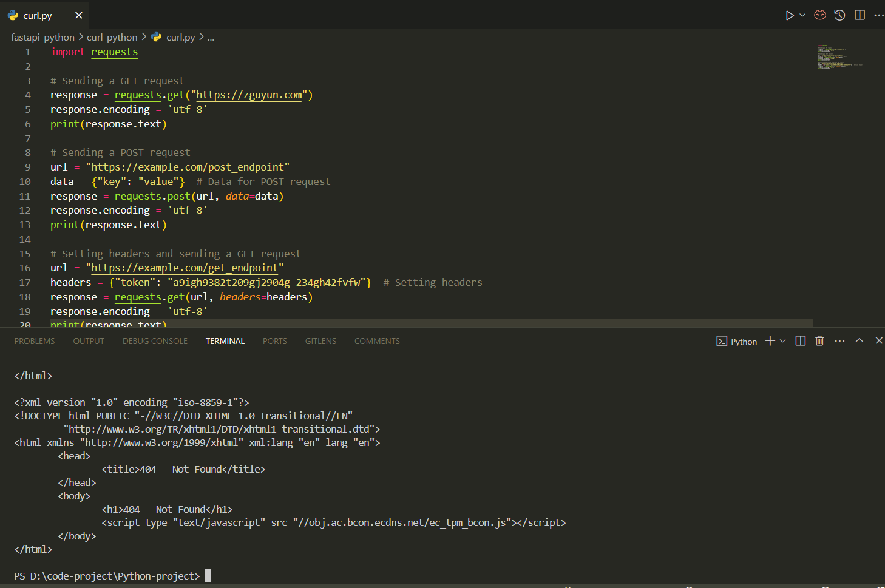The width and height of the screenshot is (885, 588).
Task: Click the '<!DOCTYPE html PUBLIC' terminal line
Action: (183, 416)
